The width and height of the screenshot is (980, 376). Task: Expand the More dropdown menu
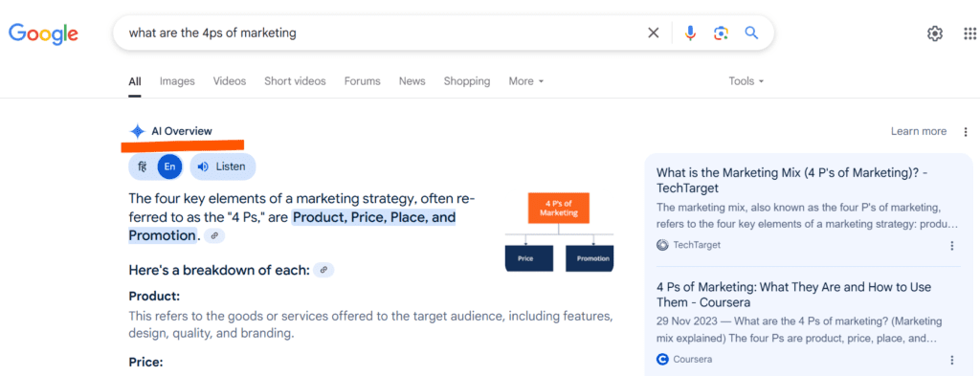[526, 81]
